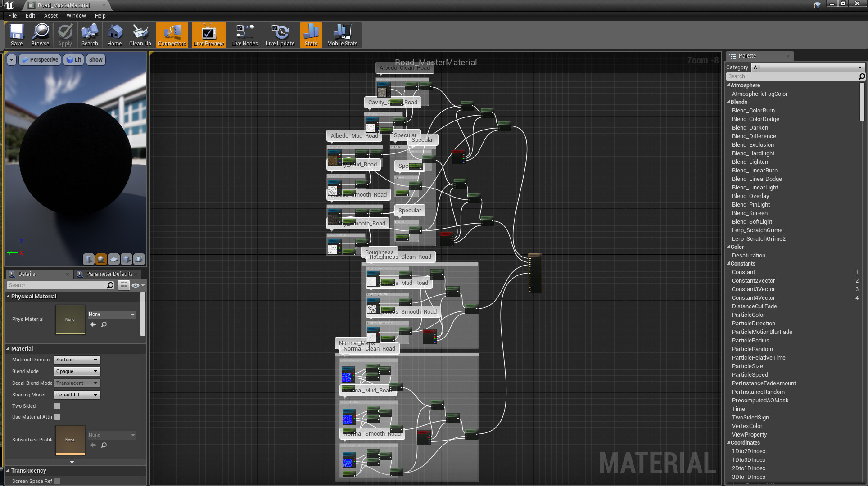Enable the Two Sided checkbox
The width and height of the screenshot is (868, 486).
57,406
